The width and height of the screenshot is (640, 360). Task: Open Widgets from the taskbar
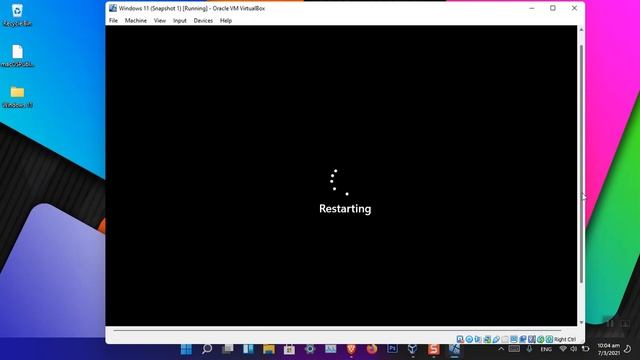[x=248, y=349]
